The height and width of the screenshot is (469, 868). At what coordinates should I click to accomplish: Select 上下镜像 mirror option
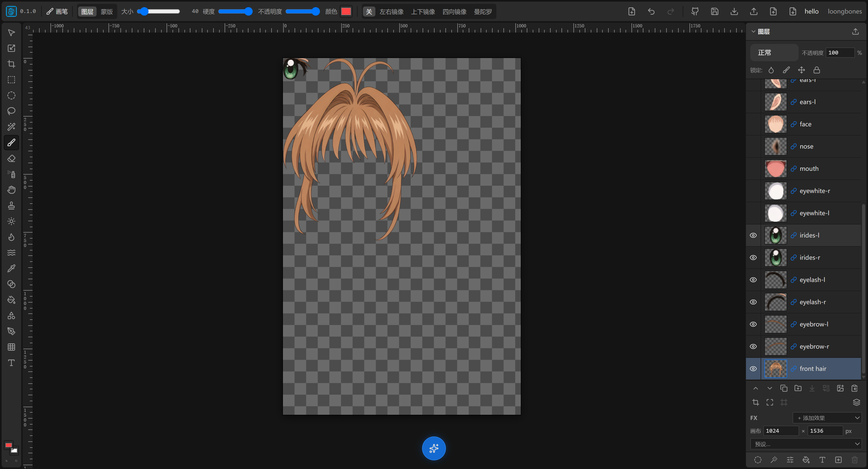[423, 11]
